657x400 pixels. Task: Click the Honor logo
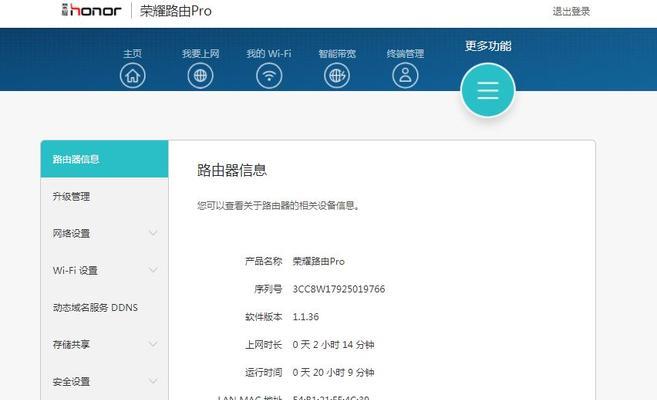91,10
